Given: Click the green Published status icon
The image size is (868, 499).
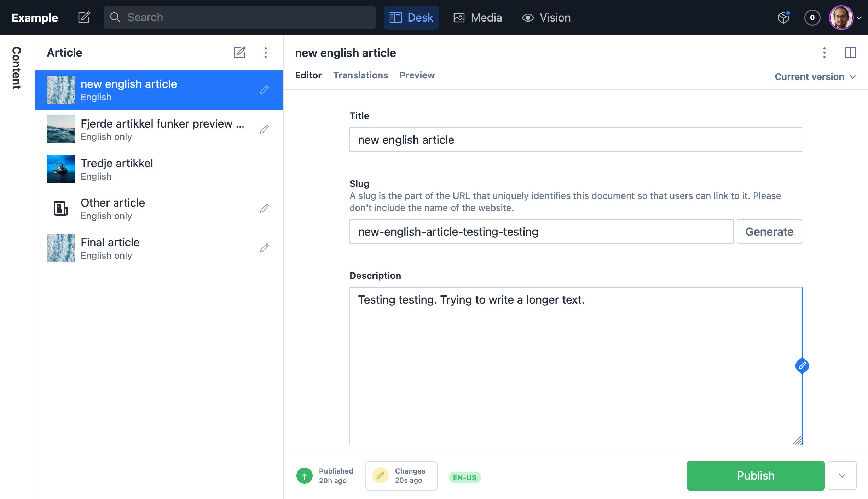Looking at the screenshot, I should click(x=305, y=476).
